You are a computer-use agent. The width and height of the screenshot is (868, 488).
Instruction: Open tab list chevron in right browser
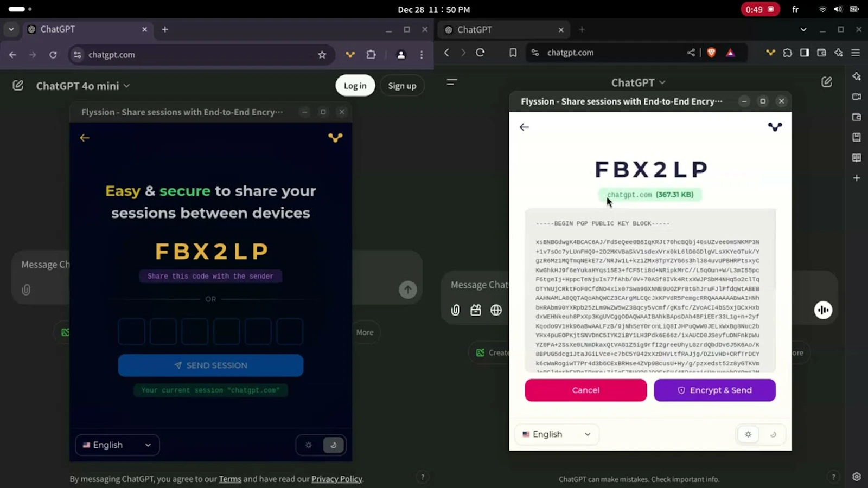(x=803, y=30)
